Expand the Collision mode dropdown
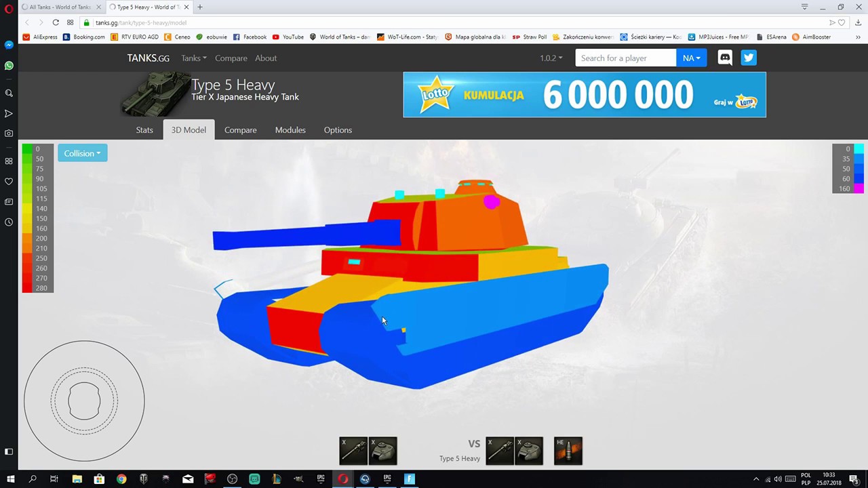The width and height of the screenshot is (868, 488). pyautogui.click(x=82, y=153)
